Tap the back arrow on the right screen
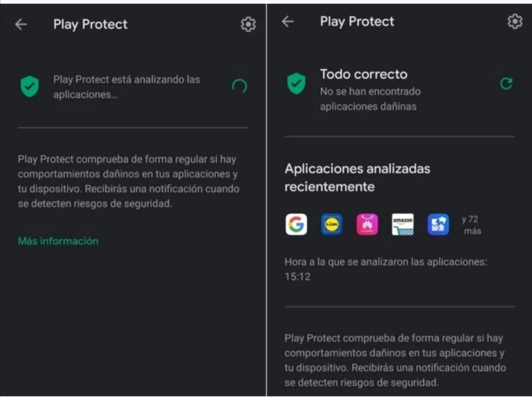The height and width of the screenshot is (397, 532). pos(288,21)
